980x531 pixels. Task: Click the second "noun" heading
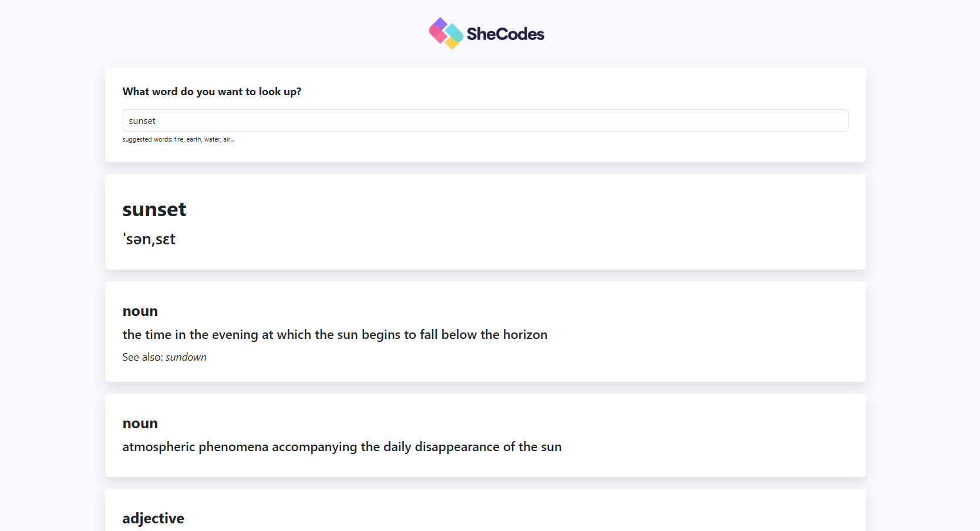click(x=140, y=424)
